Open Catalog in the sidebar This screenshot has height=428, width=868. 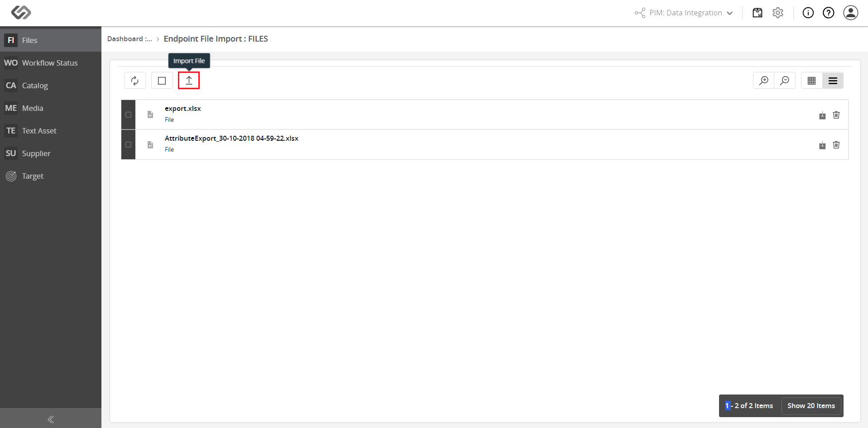51,86
